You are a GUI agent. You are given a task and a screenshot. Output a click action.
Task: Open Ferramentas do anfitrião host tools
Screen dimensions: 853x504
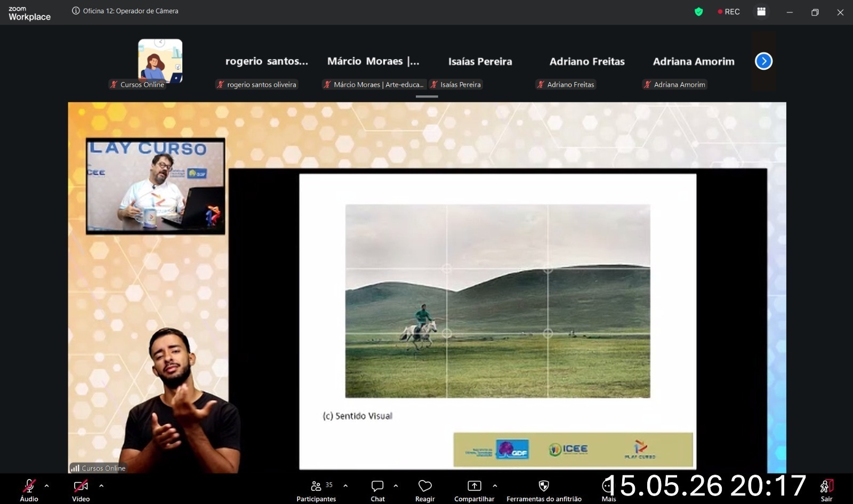point(544,490)
